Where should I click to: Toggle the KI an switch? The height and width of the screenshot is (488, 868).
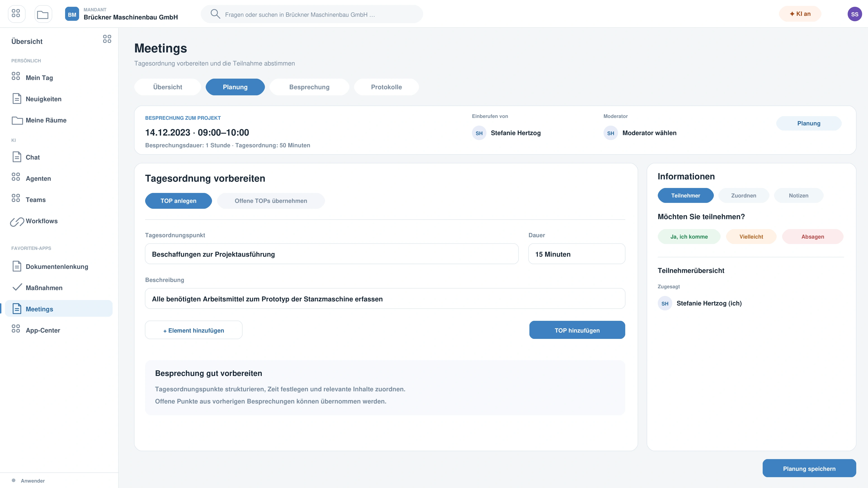point(800,14)
